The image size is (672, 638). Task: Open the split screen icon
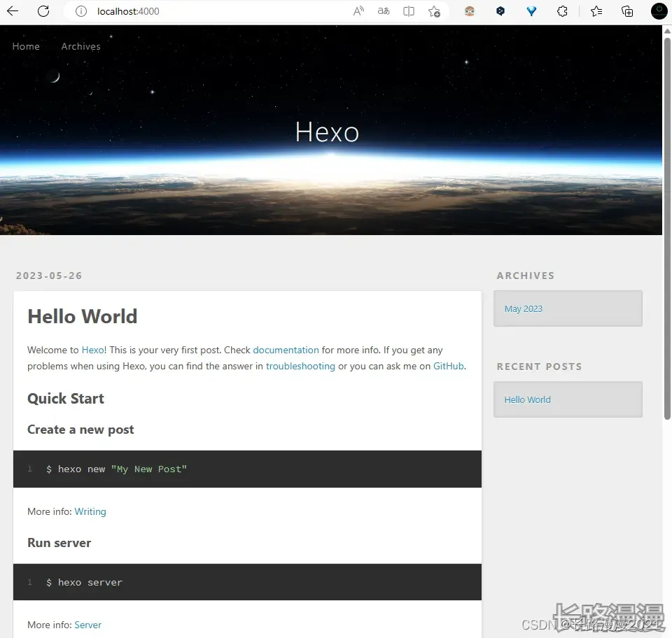coord(409,11)
